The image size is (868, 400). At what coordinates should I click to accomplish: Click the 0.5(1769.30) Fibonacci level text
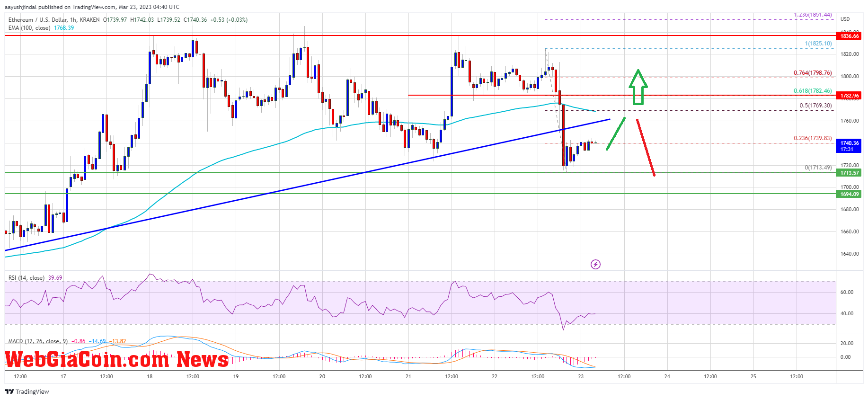click(815, 106)
